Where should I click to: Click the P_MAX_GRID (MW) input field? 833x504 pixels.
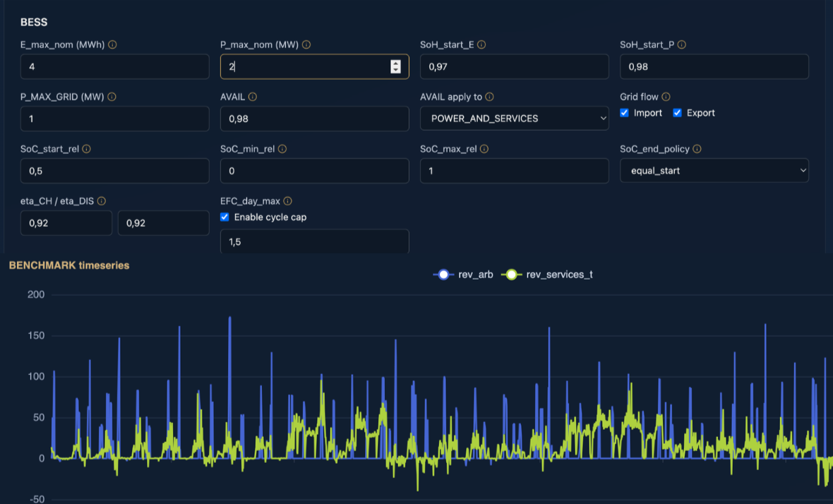tap(115, 119)
